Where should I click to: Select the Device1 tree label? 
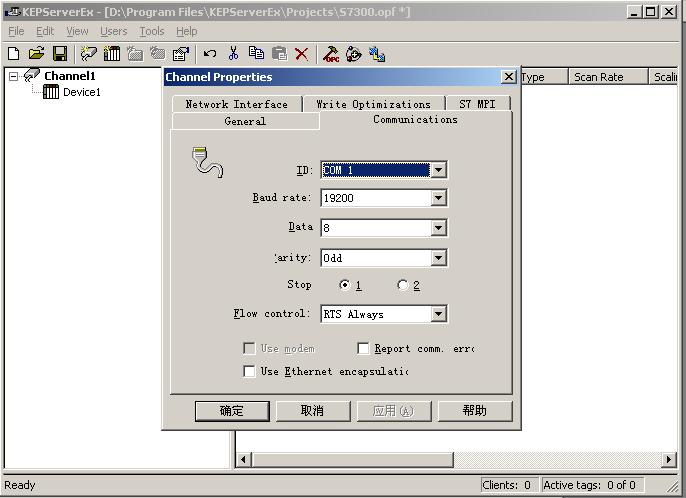(x=82, y=92)
